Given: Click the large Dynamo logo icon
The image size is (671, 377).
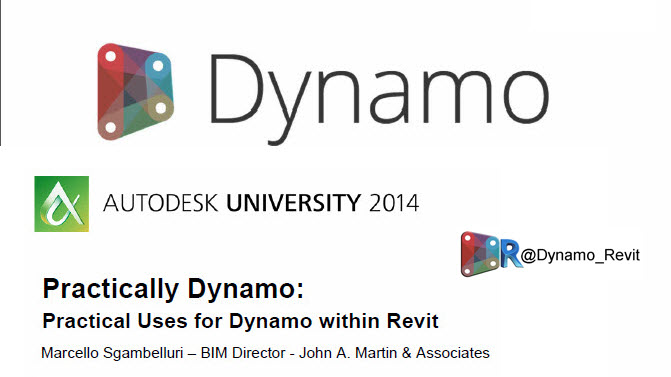Looking at the screenshot, I should coord(135,92).
